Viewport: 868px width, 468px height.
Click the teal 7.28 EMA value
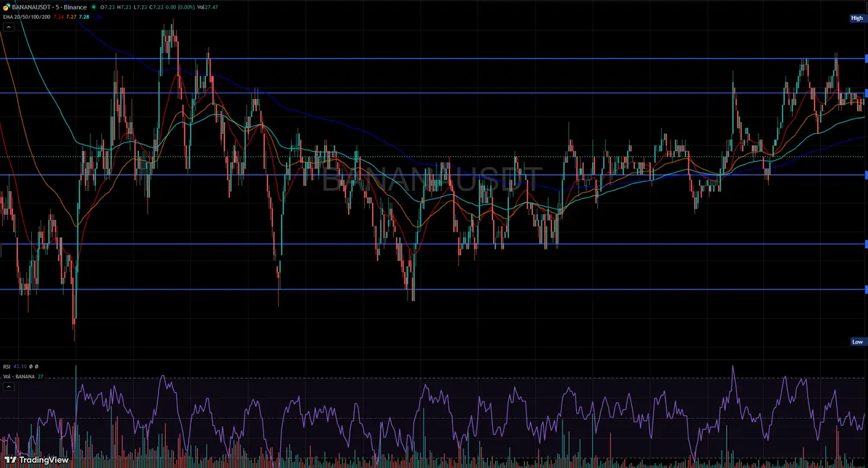84,17
